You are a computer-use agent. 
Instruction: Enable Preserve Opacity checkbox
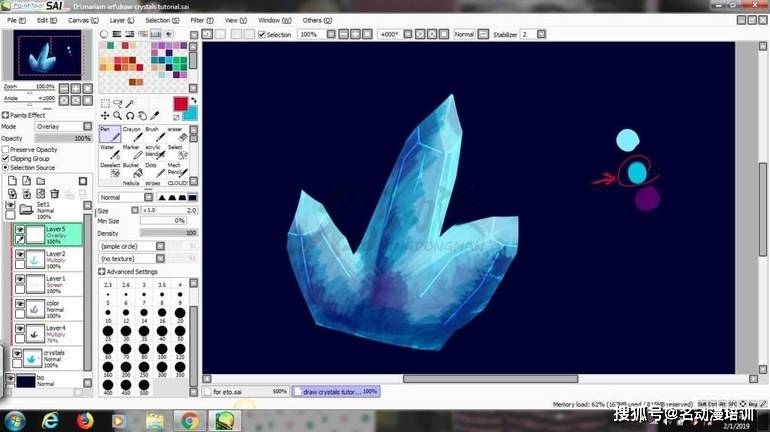click(x=6, y=149)
